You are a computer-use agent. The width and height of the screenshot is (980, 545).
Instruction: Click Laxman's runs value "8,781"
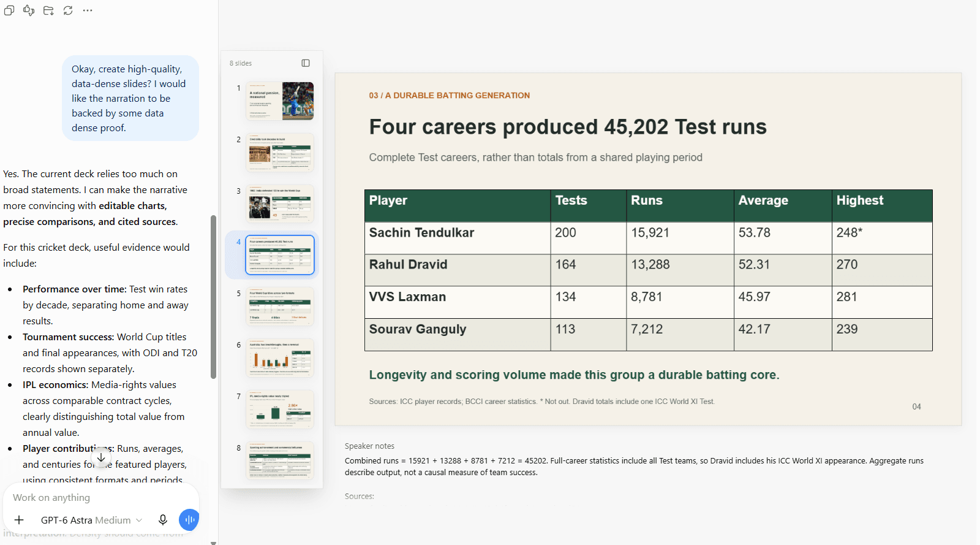coord(646,297)
